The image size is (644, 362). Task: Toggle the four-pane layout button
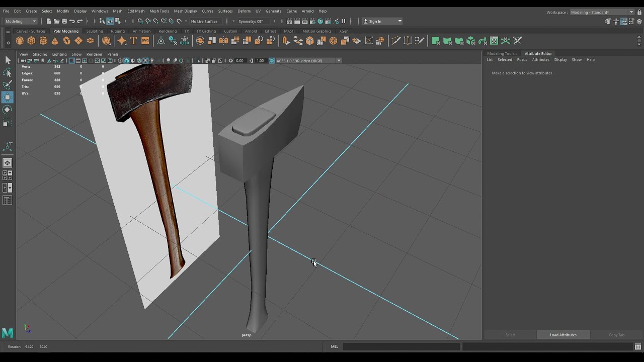(x=8, y=175)
